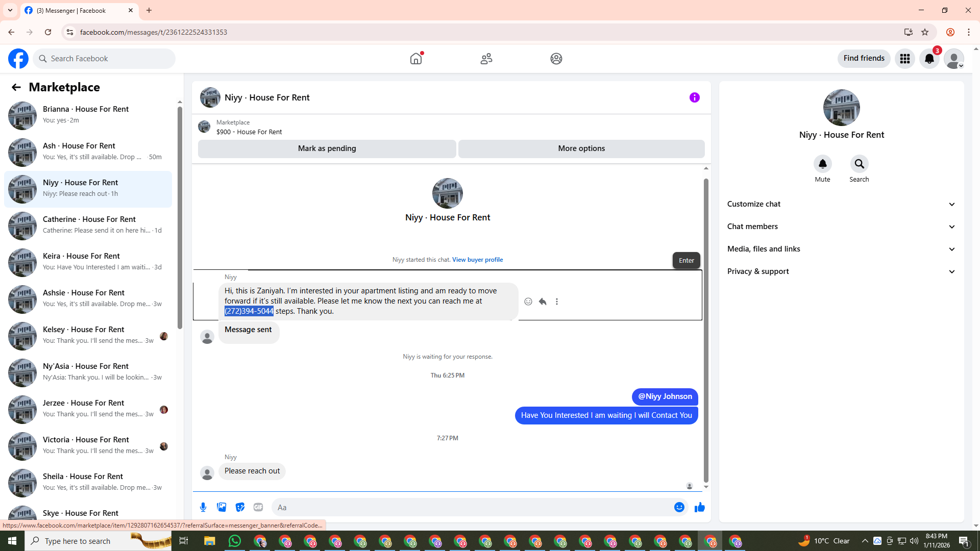Open the Friends icon in top navigation
This screenshot has width=980, height=551.
(x=486, y=59)
